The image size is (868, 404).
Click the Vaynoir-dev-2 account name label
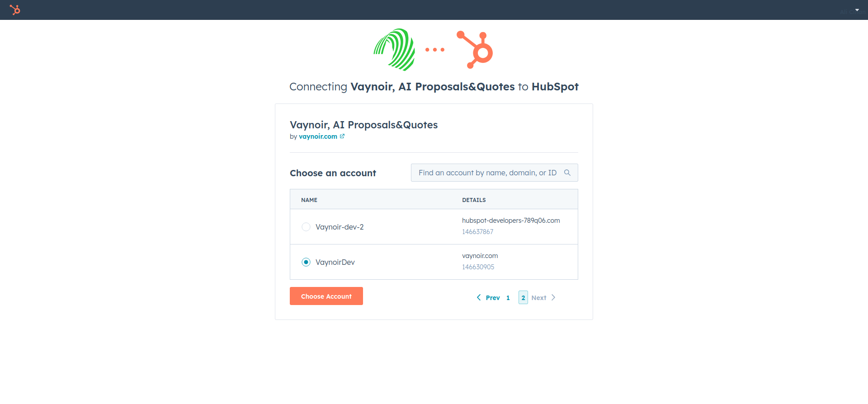coord(340,227)
